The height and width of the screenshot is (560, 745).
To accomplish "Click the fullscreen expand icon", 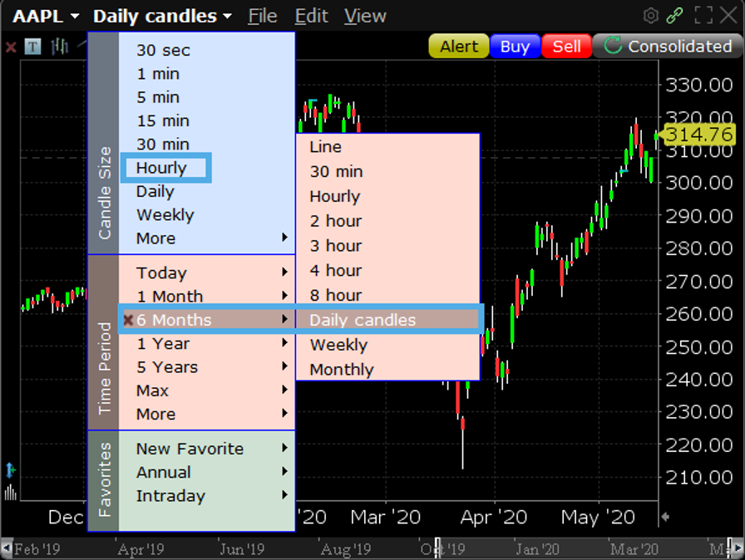I will point(701,15).
